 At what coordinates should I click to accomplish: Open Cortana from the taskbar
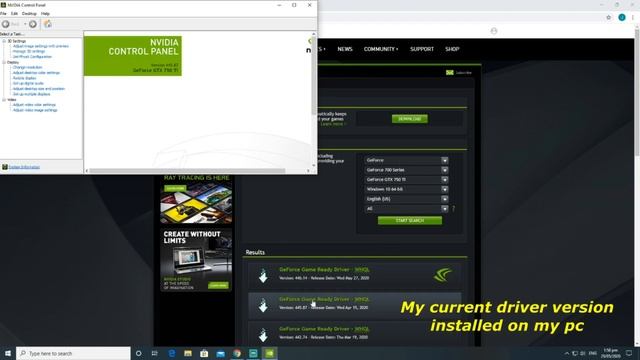[139, 353]
